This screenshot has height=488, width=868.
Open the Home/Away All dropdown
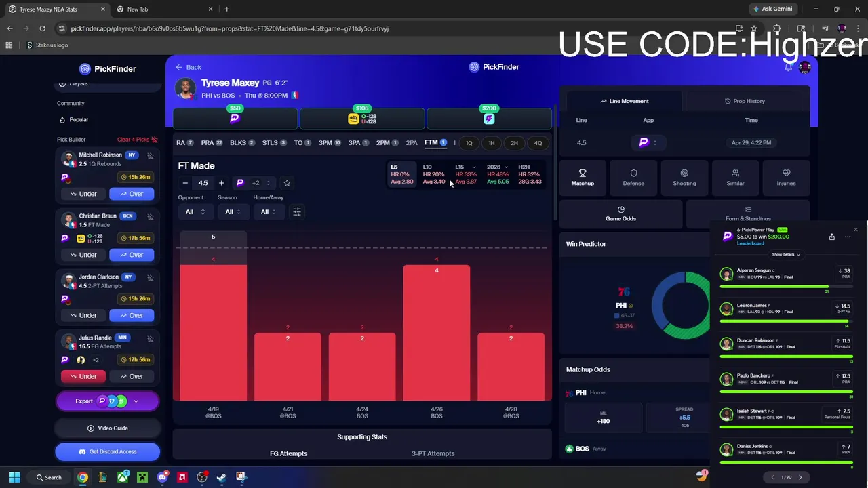point(269,212)
